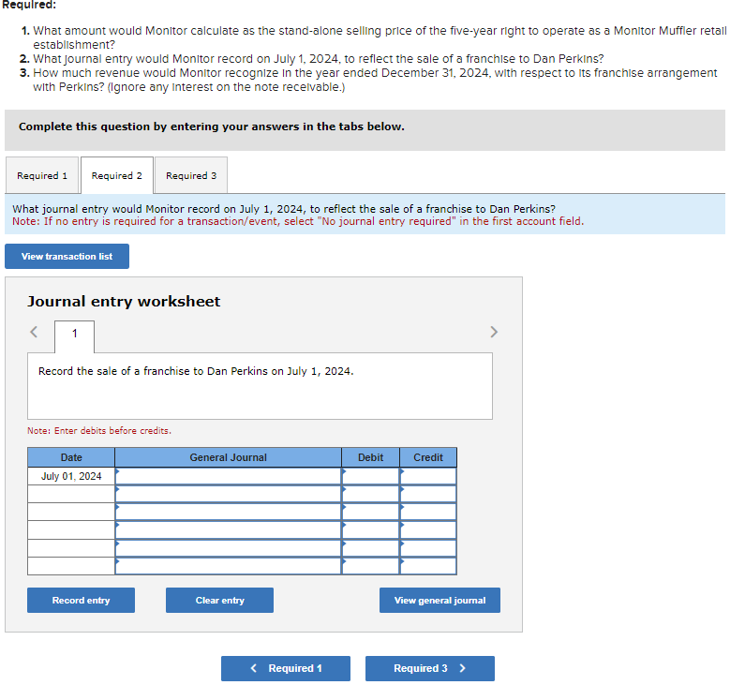
Task: Select Credit field in fourth row
Action: click(x=428, y=530)
